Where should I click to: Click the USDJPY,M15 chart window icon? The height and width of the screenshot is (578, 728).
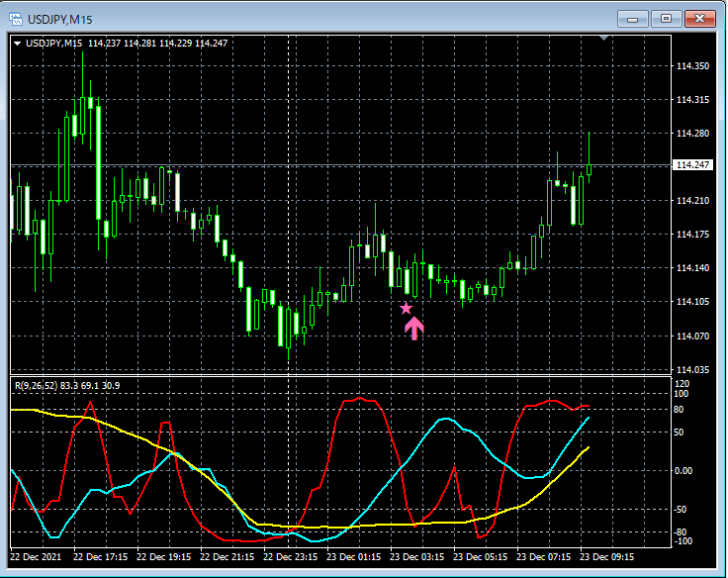(x=16, y=19)
